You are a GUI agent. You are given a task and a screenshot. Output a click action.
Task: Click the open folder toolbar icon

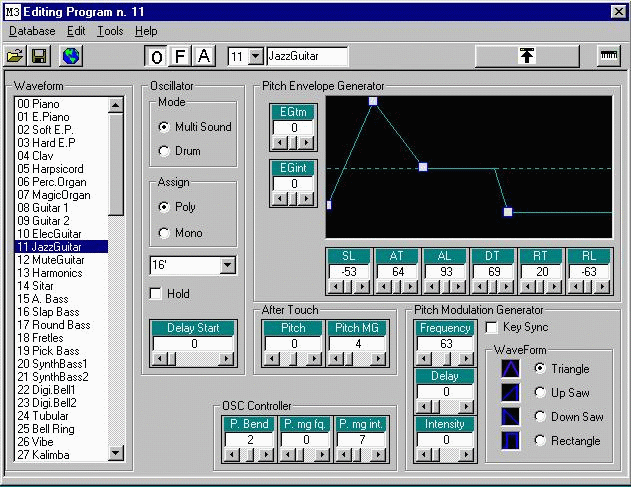[x=17, y=57]
